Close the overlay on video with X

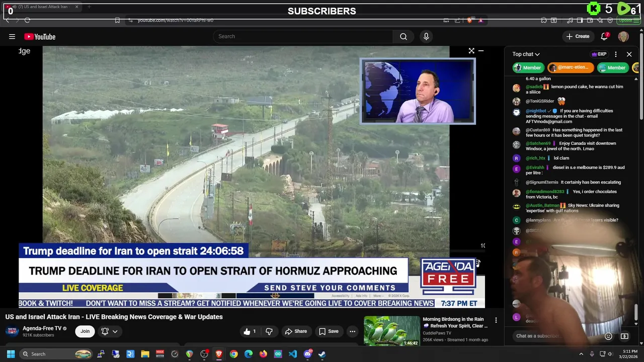(471, 51)
